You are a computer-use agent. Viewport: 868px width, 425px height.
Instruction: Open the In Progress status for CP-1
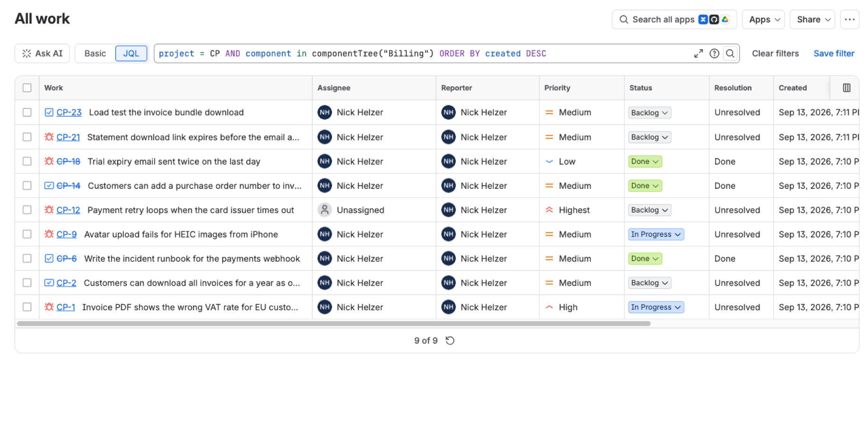tap(656, 307)
